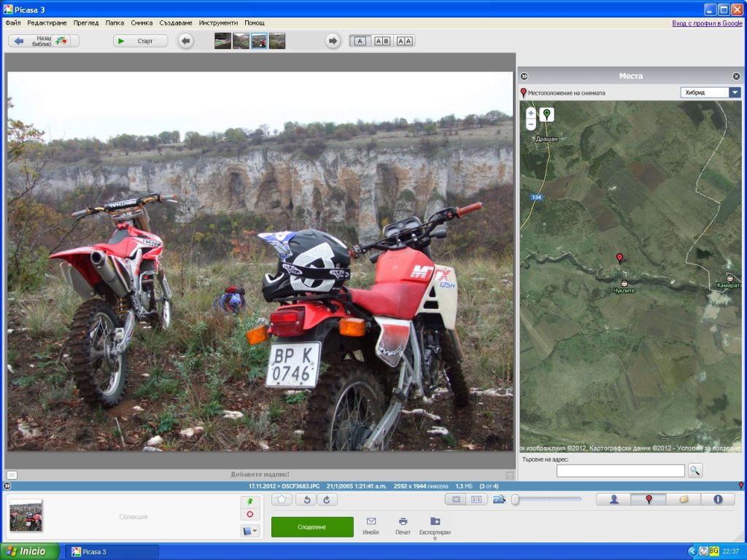Open Файл menu
This screenshot has width=747, height=560.
click(x=13, y=23)
